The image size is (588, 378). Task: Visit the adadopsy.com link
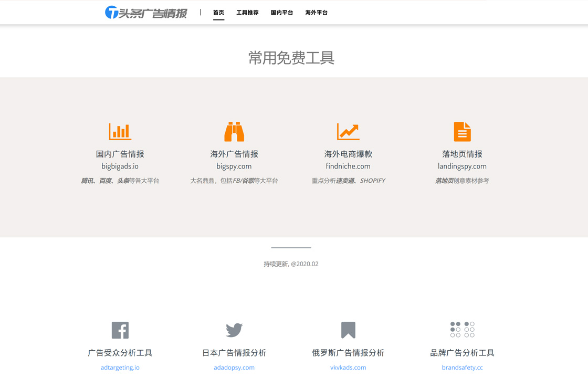click(234, 367)
